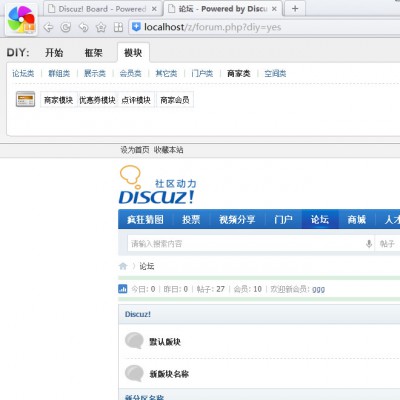Image resolution: width=400 pixels, height=400 pixels.
Task: Open the 帖子 search type dropdown
Action: pyautogui.click(x=387, y=244)
